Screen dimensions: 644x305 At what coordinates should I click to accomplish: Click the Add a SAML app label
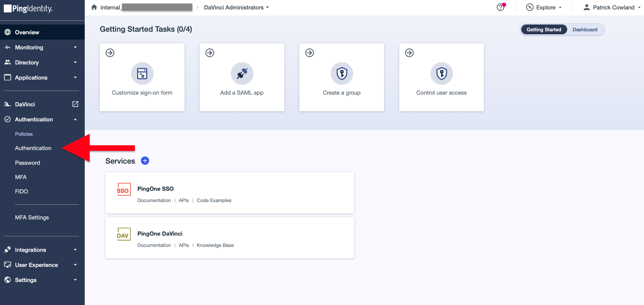[242, 93]
